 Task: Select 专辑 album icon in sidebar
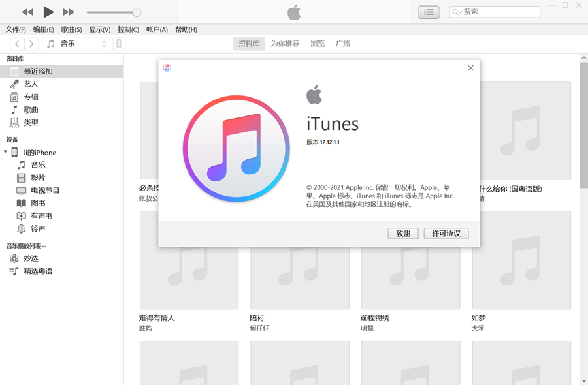coord(14,97)
